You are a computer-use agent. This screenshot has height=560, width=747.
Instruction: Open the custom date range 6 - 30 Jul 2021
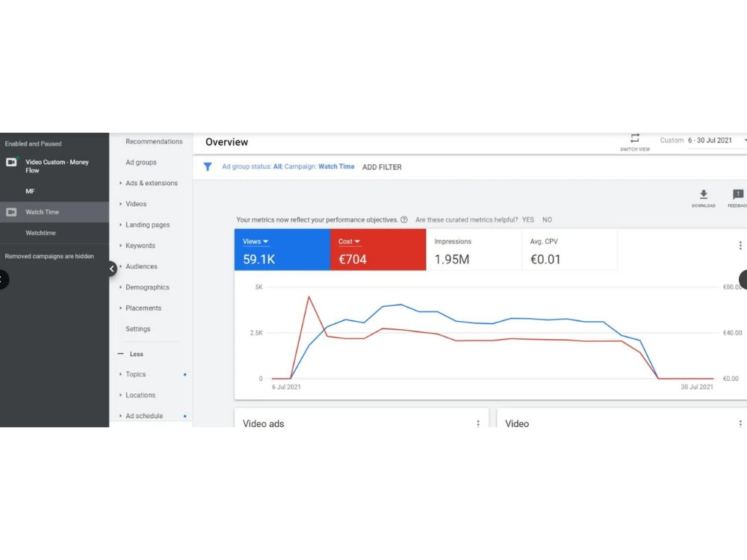710,140
